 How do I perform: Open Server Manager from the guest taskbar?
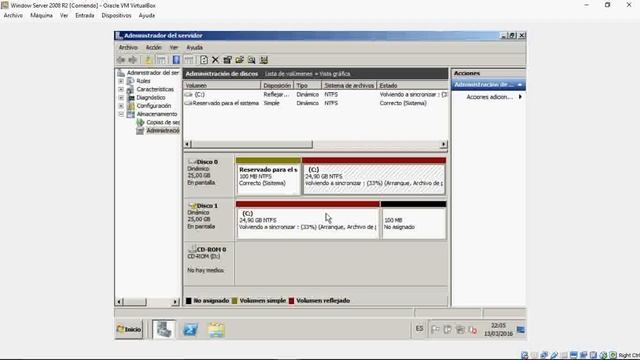click(x=164, y=329)
